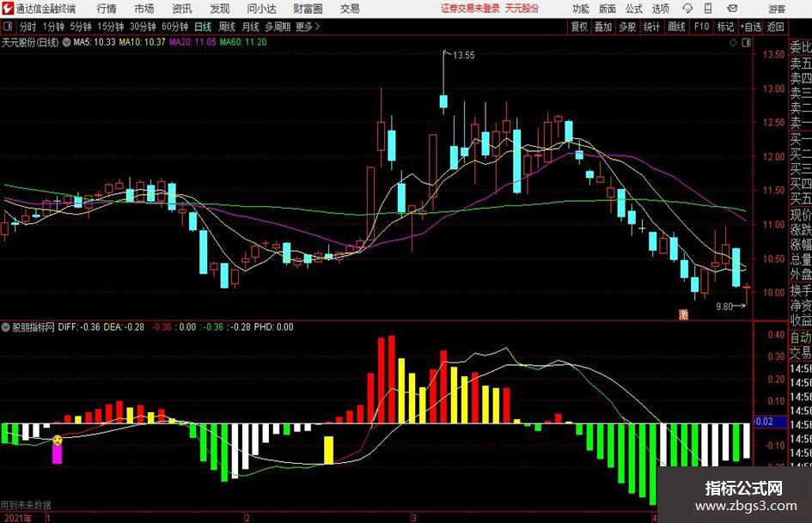The image size is (812, 523).
Task: Add stock via +自选 button
Action: coord(750,27)
